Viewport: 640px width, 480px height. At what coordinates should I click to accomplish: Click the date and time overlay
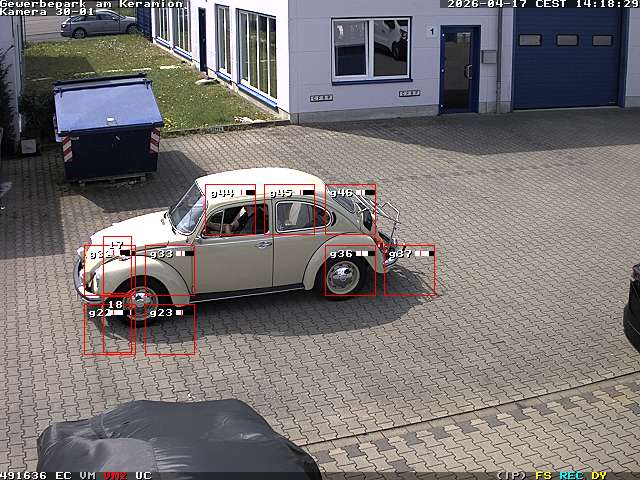tap(542, 4)
